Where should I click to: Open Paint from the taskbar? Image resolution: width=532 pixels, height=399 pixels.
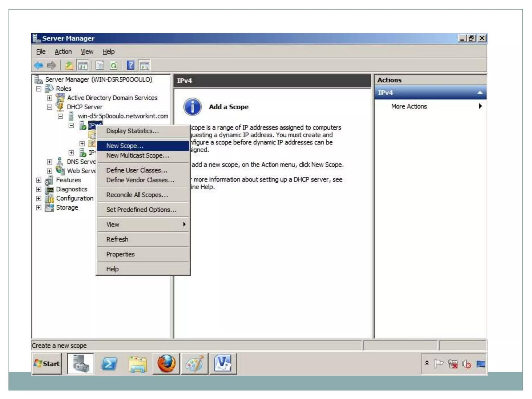[195, 363]
